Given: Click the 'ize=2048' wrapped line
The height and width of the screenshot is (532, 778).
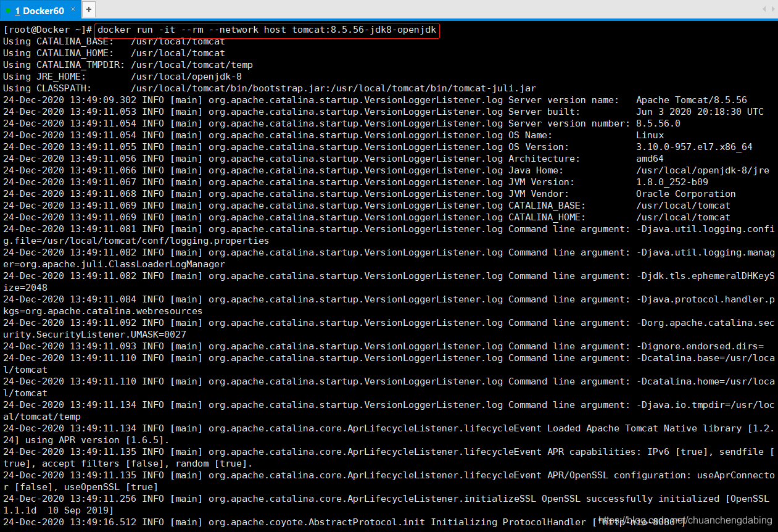Looking at the screenshot, I should (x=25, y=288).
